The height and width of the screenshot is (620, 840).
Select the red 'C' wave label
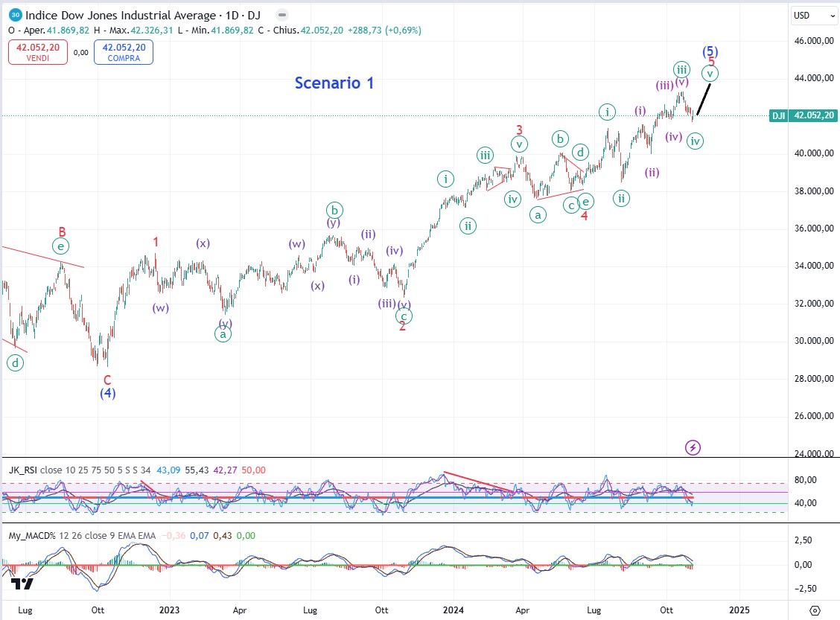click(107, 380)
